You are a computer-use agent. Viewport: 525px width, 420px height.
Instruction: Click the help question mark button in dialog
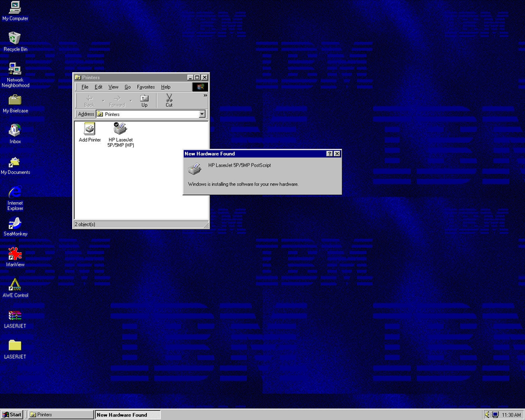pyautogui.click(x=329, y=154)
